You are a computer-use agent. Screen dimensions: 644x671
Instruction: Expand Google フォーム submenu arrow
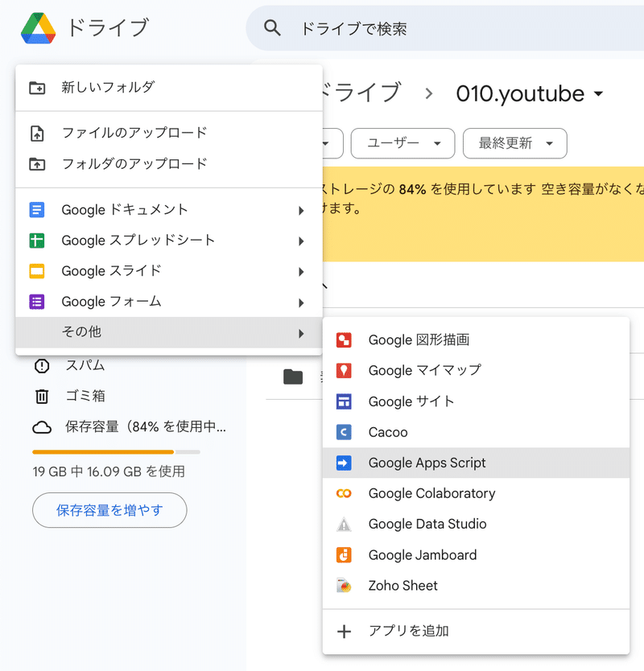point(301,303)
